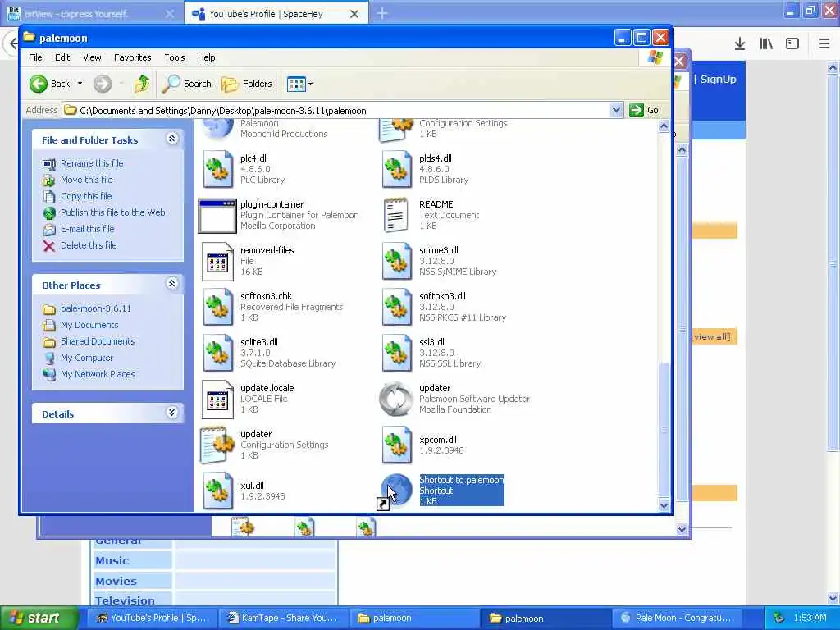Viewport: 840px width, 630px height.
Task: Open a new browser tab
Action: [x=382, y=13]
